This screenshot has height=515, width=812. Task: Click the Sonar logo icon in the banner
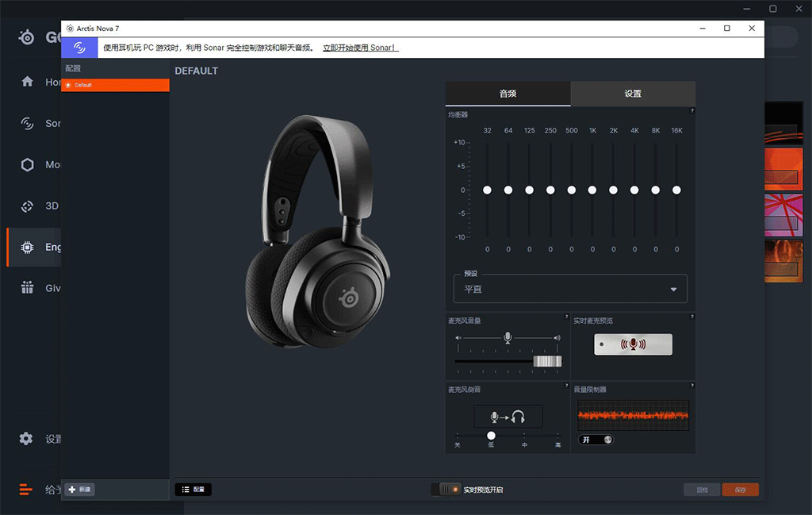pyautogui.click(x=79, y=48)
